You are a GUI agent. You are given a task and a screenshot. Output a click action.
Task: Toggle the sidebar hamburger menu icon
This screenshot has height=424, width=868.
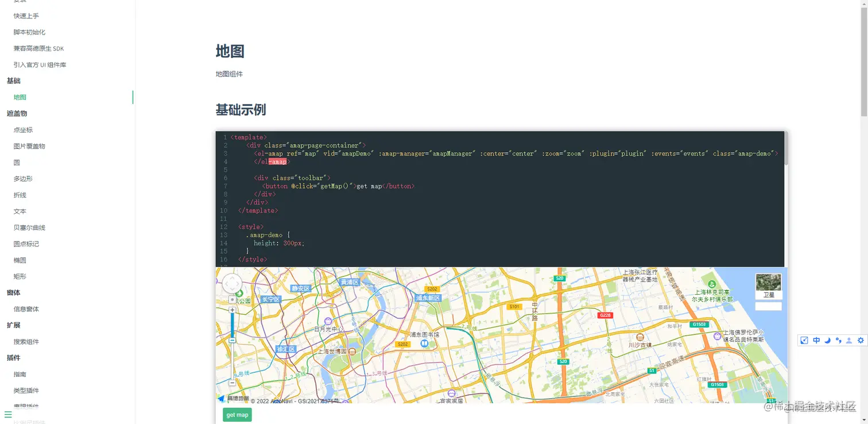[8, 414]
